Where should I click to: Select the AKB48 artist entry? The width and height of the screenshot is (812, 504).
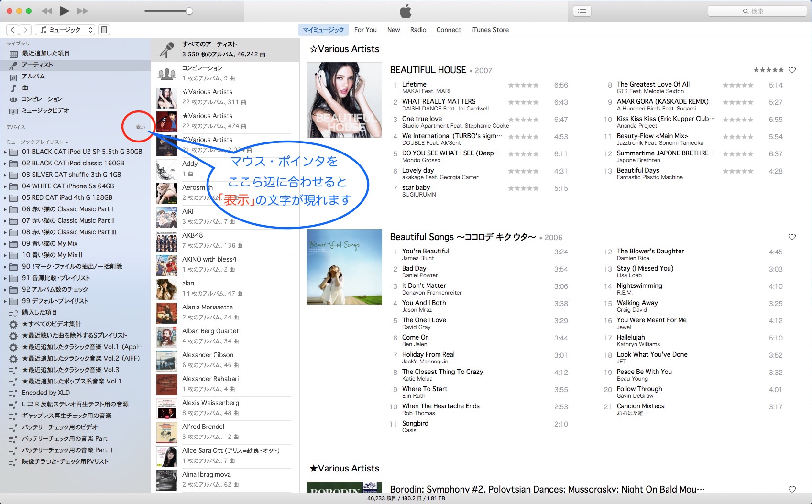coord(225,241)
